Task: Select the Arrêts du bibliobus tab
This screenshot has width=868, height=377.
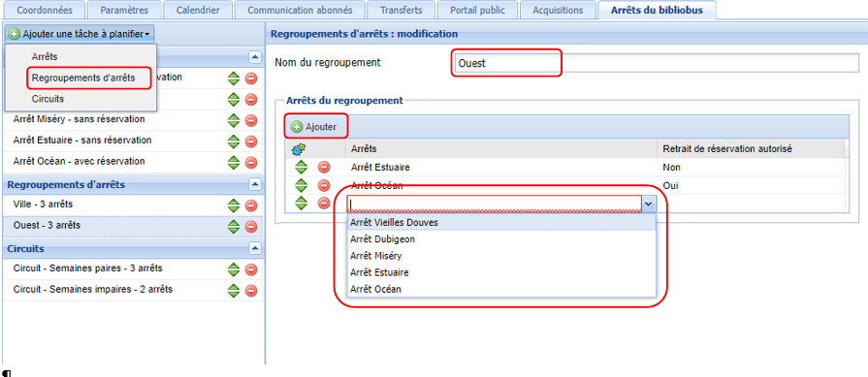Action: [657, 10]
